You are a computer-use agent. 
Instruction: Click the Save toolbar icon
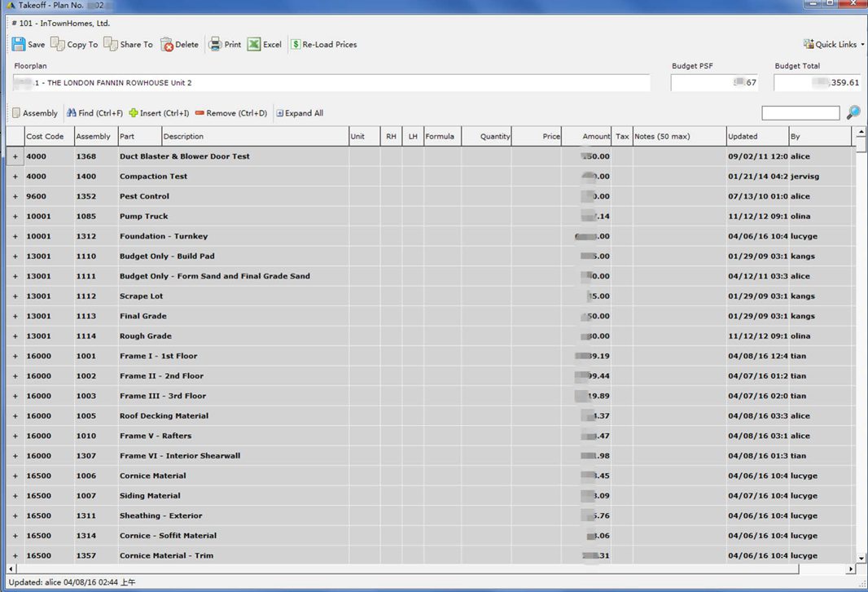(19, 45)
